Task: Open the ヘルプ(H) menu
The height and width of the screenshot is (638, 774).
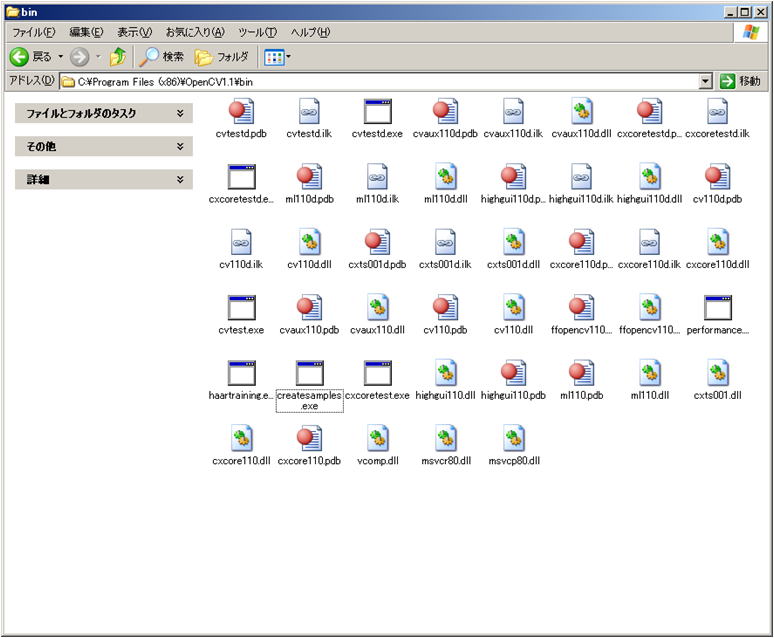Action: pos(310,33)
